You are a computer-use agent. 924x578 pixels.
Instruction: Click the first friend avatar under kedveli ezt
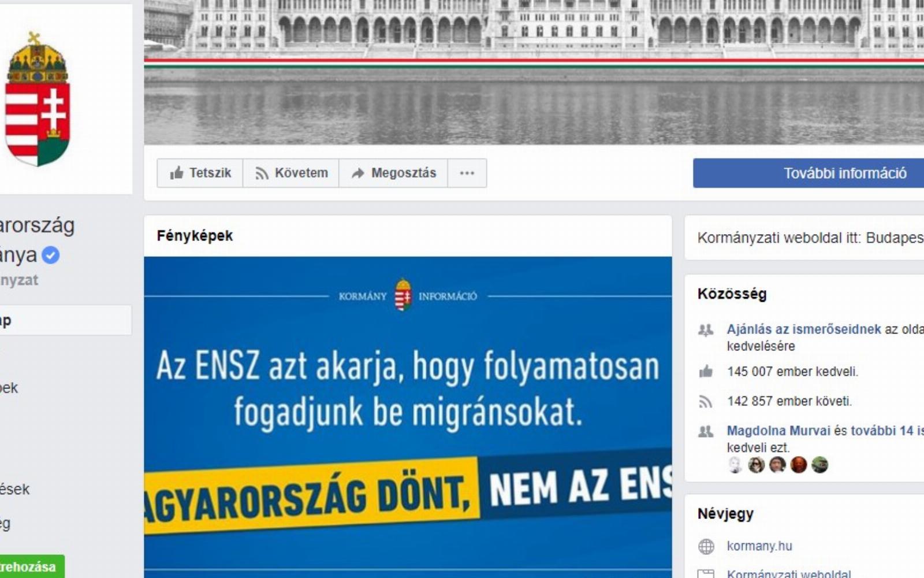[x=735, y=465]
